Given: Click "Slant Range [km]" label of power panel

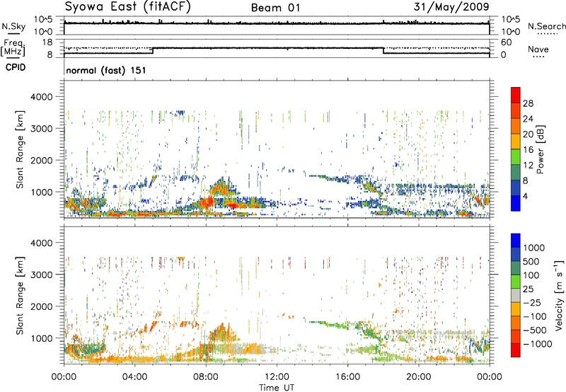Looking at the screenshot, I should click(20, 149).
